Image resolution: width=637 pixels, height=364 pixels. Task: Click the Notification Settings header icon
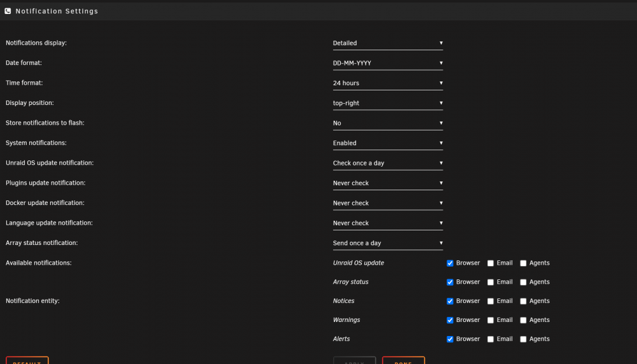click(x=8, y=11)
